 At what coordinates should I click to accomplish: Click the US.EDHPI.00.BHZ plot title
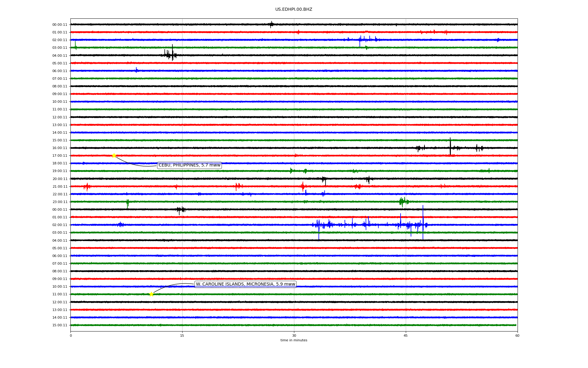pyautogui.click(x=293, y=10)
